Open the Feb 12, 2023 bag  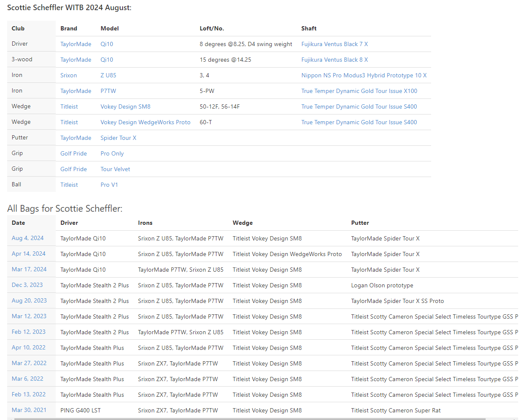28,332
